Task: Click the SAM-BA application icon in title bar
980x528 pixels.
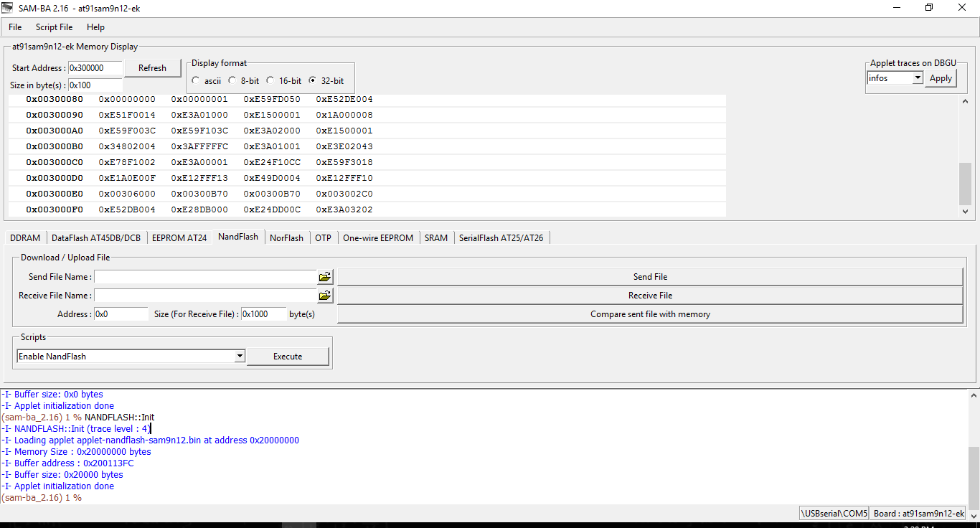Action: pos(9,8)
